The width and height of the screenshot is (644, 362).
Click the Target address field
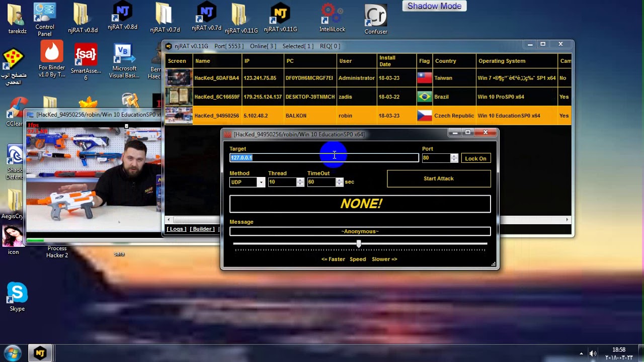point(324,158)
